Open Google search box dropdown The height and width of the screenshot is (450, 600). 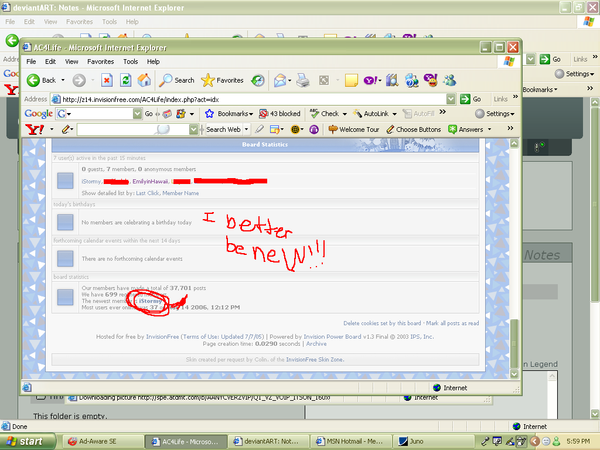(137, 114)
